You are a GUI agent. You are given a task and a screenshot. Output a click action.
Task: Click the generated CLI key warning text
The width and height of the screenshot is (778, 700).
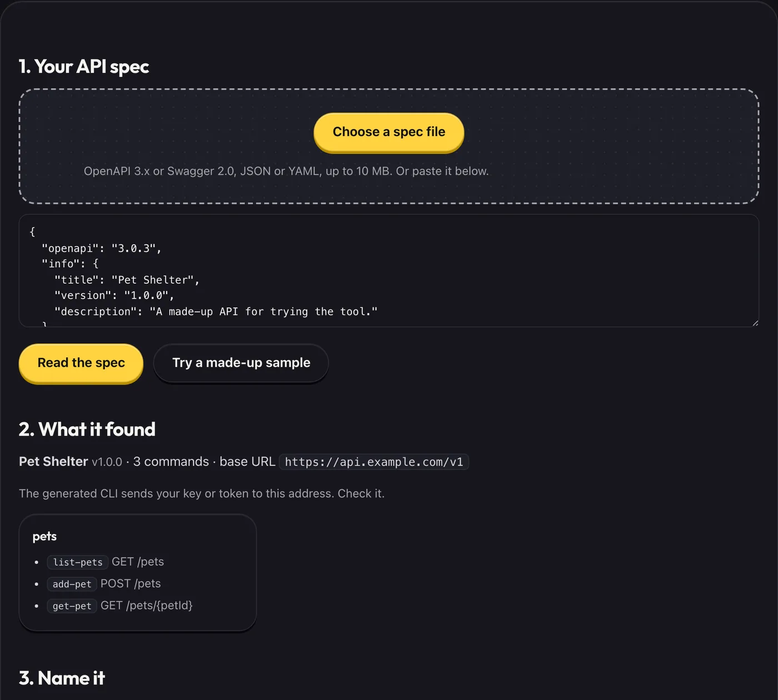(202, 493)
